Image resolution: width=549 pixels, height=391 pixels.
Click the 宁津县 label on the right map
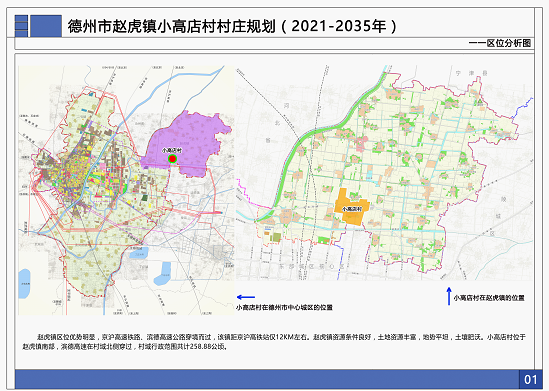[x=472, y=73]
